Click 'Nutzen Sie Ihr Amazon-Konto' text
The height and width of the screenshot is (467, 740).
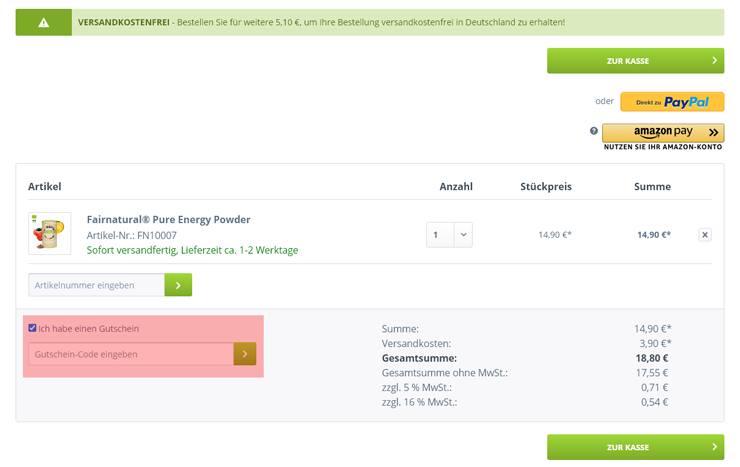(x=663, y=147)
